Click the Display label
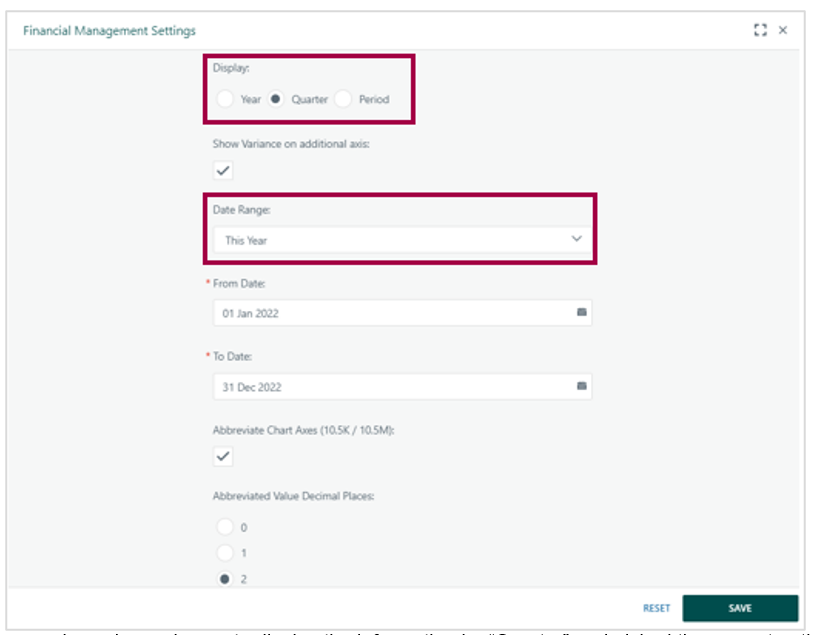The image size is (814, 635). (231, 68)
